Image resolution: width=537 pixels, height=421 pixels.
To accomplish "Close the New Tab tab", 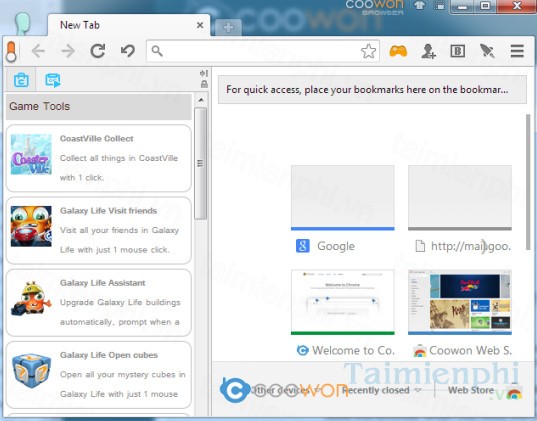I will click(200, 25).
